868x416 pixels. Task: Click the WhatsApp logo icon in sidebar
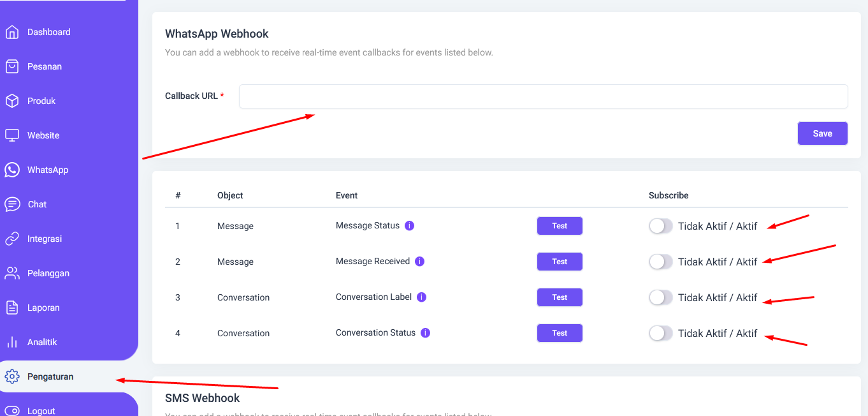tap(12, 170)
